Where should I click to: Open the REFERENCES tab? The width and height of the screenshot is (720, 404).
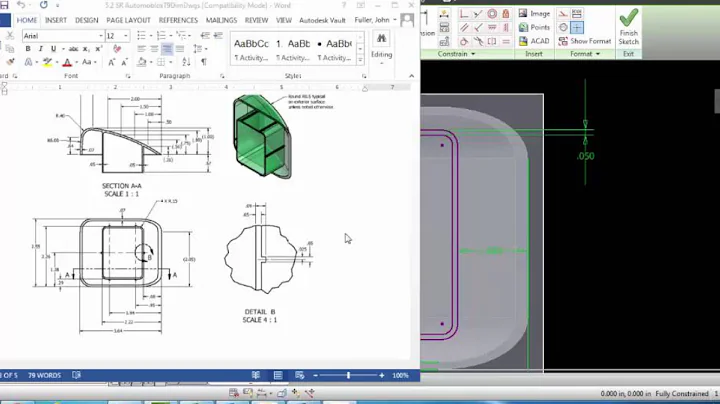click(x=178, y=20)
